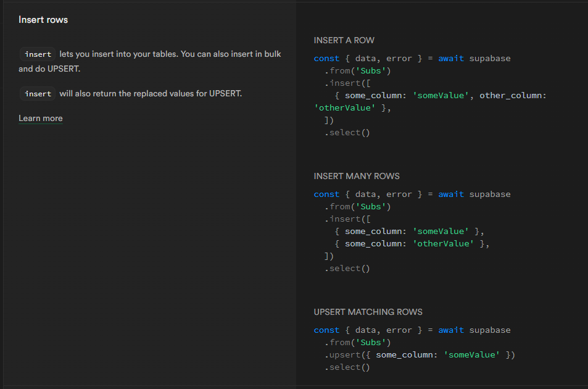Open the Learn more link

(x=40, y=118)
